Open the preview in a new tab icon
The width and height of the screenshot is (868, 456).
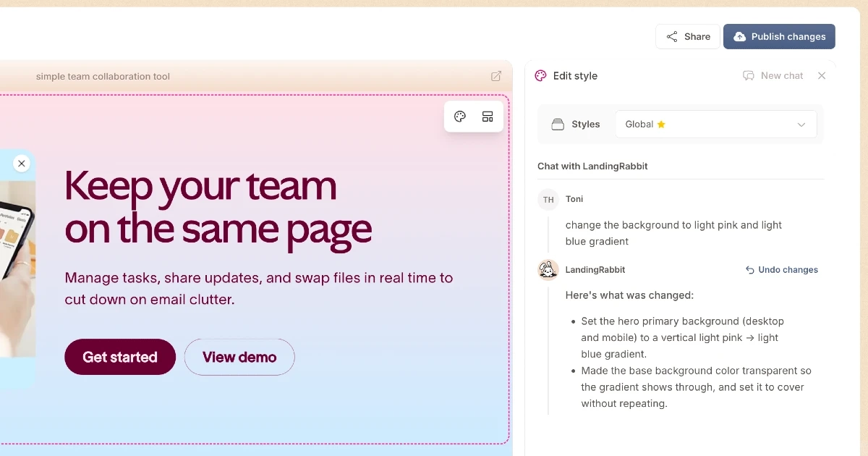(496, 76)
